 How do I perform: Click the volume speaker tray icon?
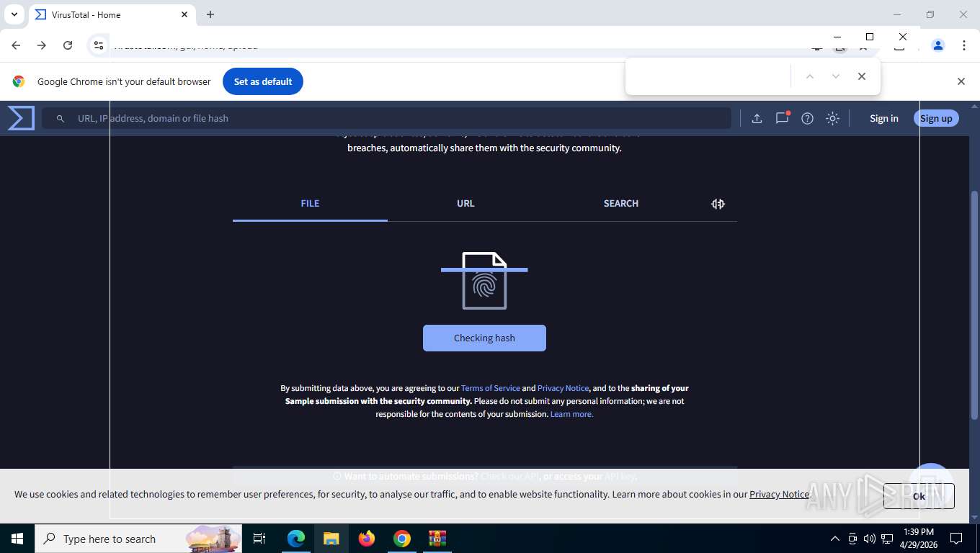870,539
